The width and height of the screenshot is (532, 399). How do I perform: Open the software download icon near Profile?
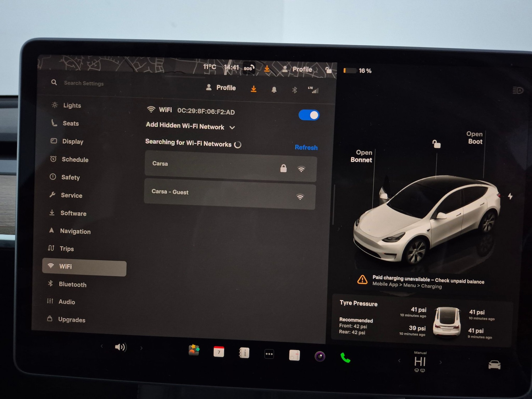pyautogui.click(x=253, y=89)
